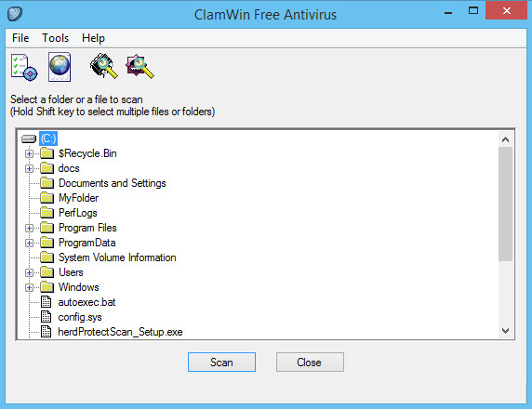Click the Windows folder icon

(47, 287)
